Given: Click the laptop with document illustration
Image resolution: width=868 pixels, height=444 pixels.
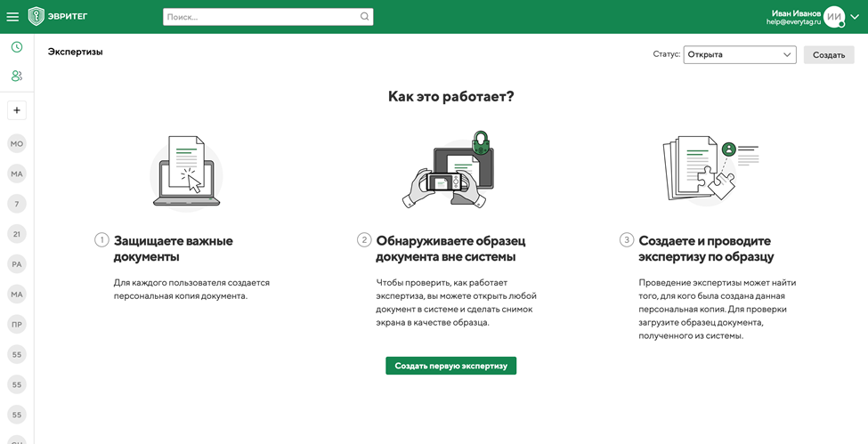Looking at the screenshot, I should click(187, 172).
